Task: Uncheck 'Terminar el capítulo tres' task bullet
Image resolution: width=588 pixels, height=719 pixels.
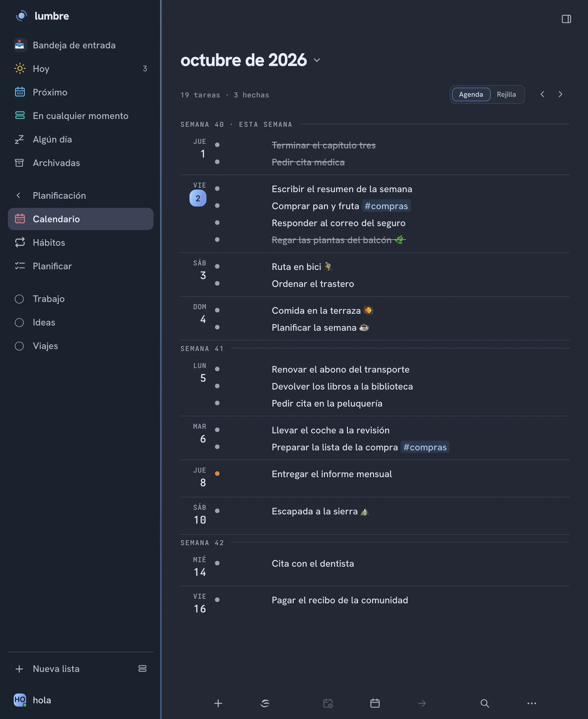Action: click(217, 145)
